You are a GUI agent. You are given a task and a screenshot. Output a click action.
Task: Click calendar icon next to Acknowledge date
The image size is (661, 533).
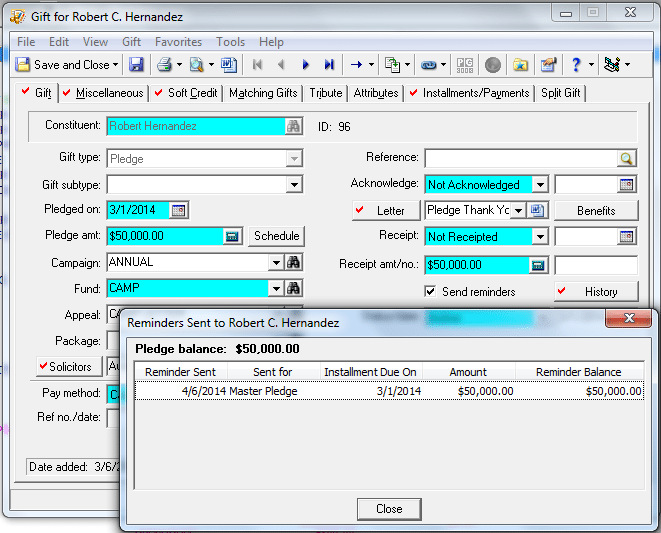(626, 184)
